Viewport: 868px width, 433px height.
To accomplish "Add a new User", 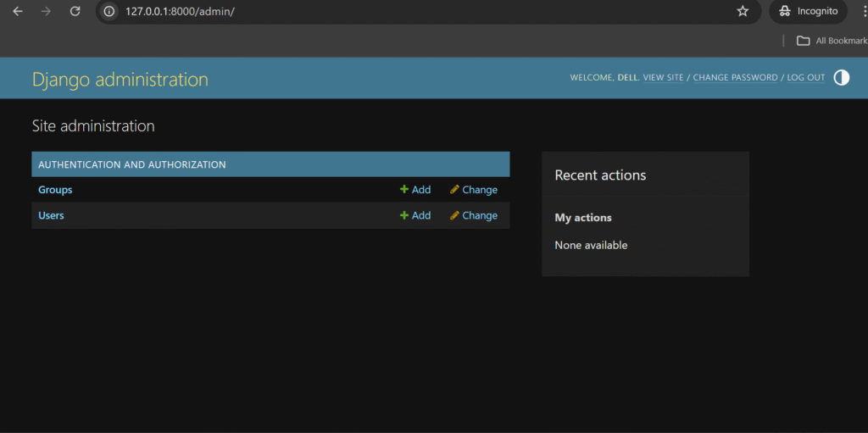I will point(415,215).
